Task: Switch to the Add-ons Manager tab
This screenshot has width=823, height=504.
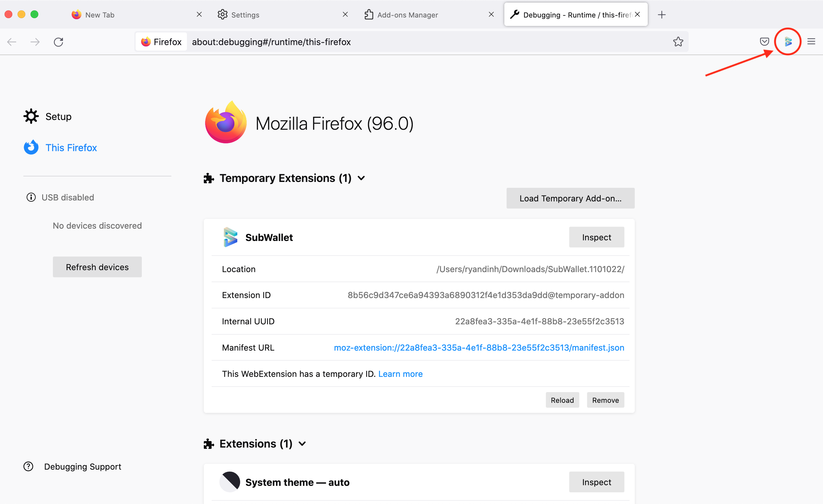Action: coord(429,14)
